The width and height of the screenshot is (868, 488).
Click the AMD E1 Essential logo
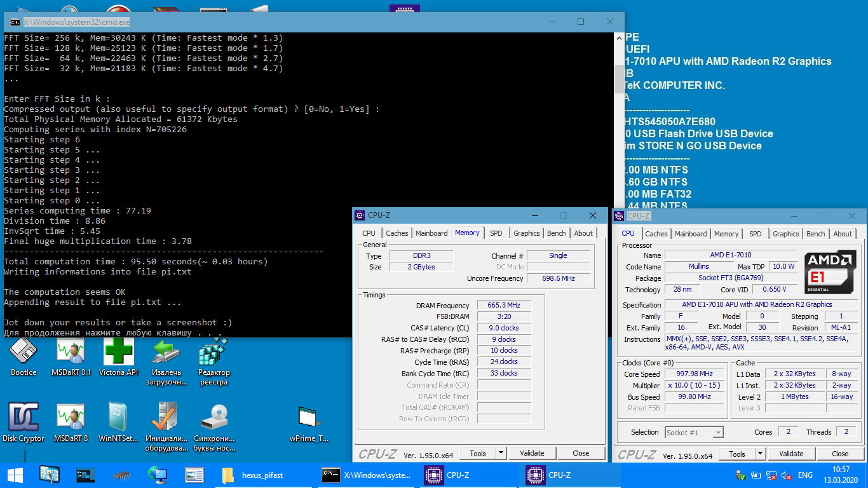click(x=829, y=272)
